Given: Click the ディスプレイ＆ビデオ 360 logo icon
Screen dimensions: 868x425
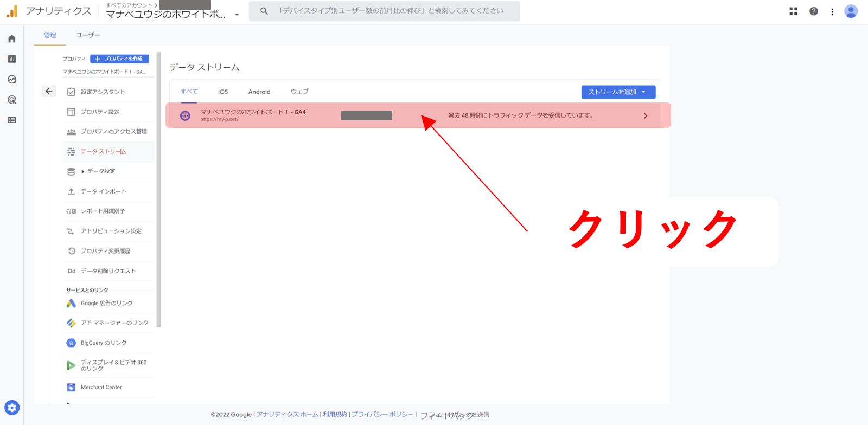Looking at the screenshot, I should click(71, 365).
